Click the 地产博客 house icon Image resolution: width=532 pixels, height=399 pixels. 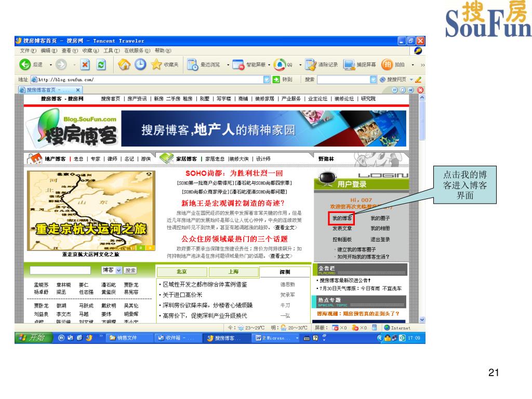pos(34,158)
